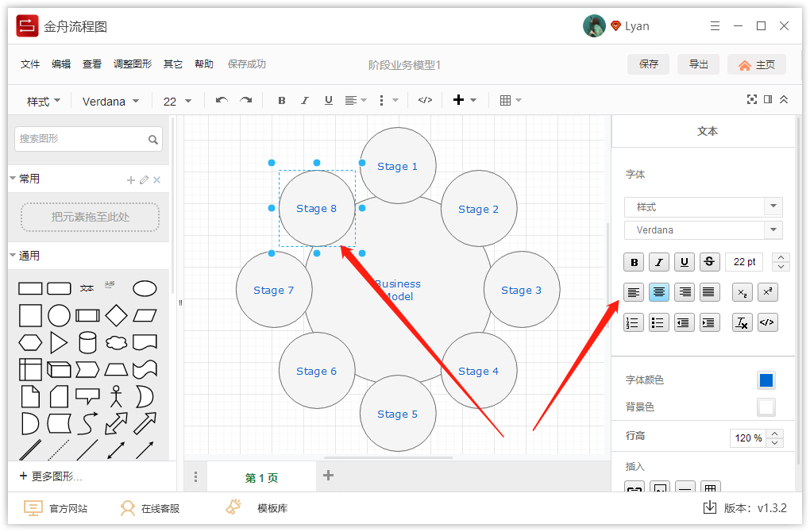
Task: Click the 保存 save button
Action: click(648, 64)
